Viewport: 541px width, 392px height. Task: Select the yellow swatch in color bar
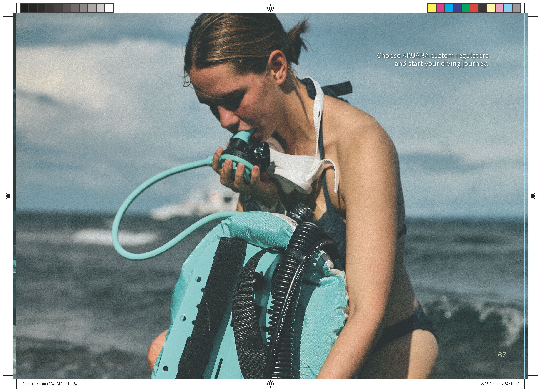click(432, 8)
